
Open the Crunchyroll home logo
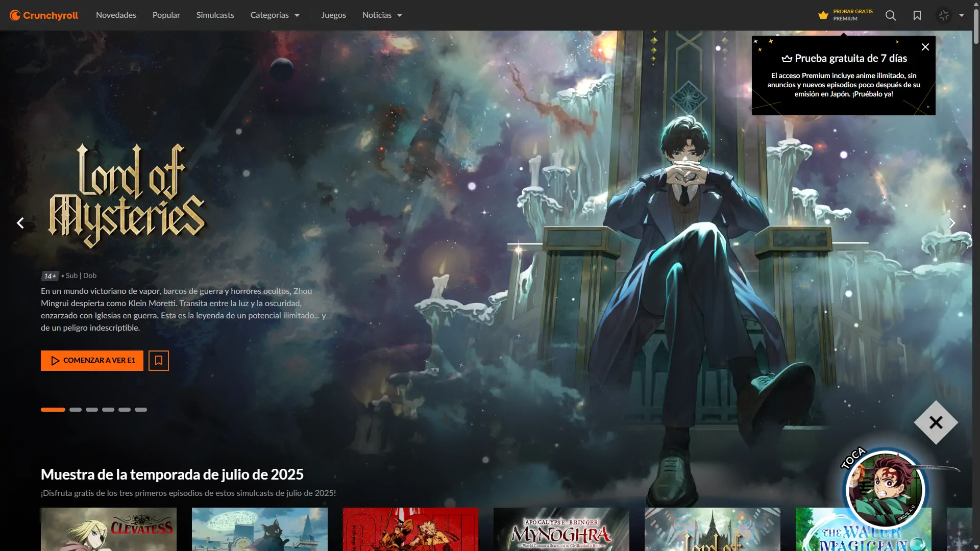[44, 15]
